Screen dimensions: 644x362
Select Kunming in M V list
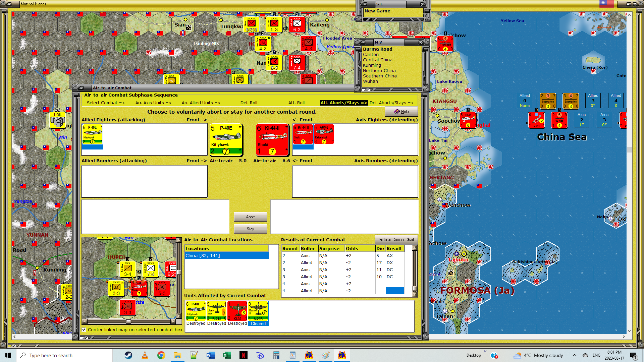[372, 65]
